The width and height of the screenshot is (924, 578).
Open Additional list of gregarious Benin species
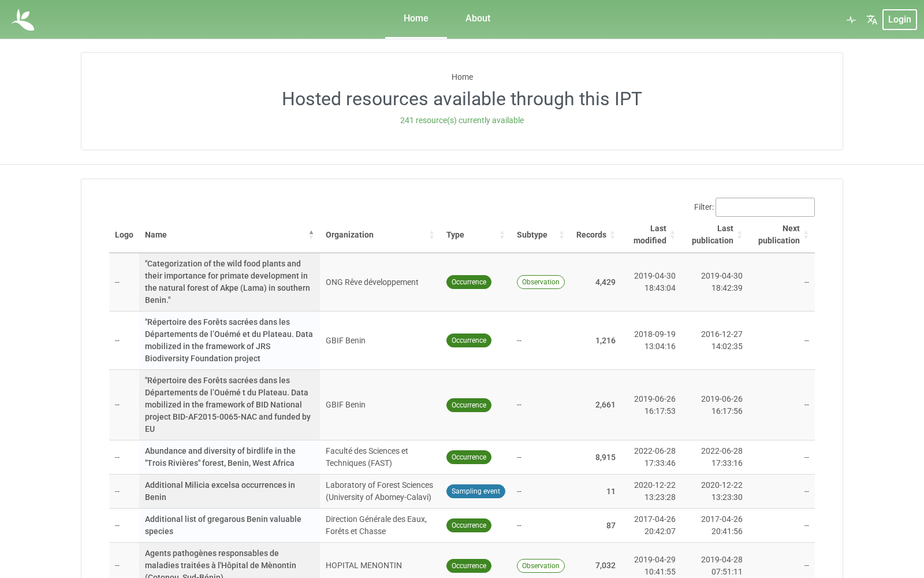click(x=223, y=525)
